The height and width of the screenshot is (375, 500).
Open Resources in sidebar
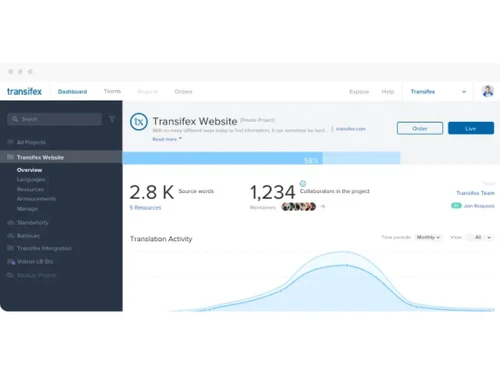tap(30, 189)
